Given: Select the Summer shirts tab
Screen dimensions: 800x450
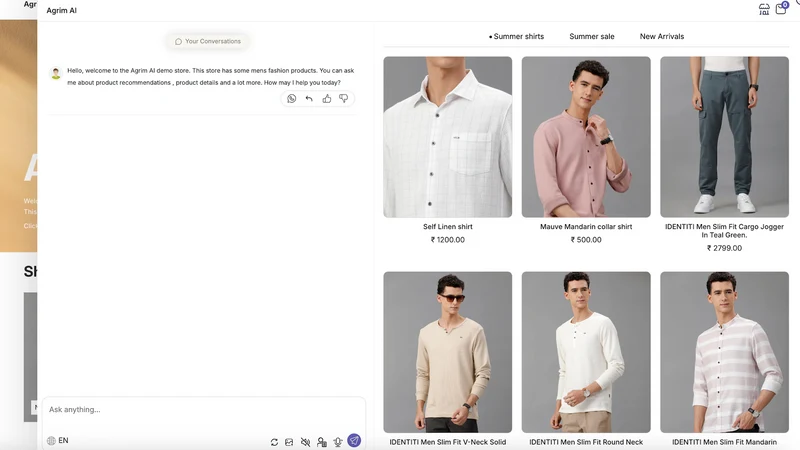Looking at the screenshot, I should (516, 36).
